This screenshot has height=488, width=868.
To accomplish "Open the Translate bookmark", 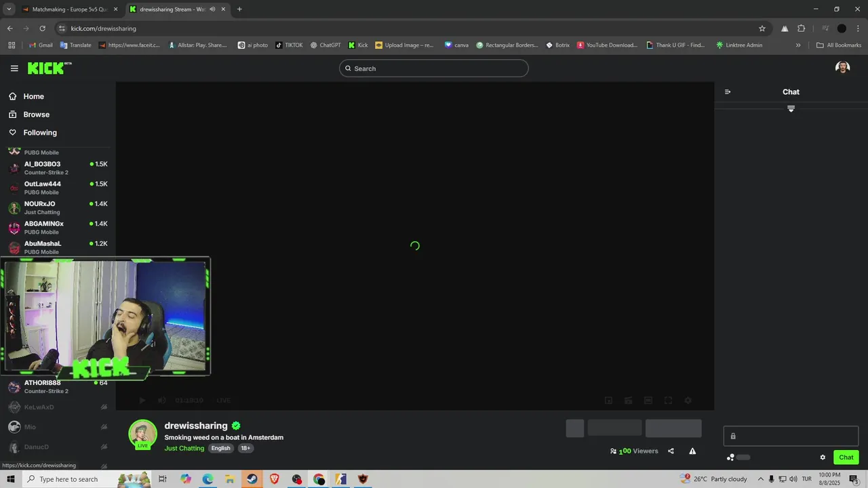I will (x=75, y=45).
